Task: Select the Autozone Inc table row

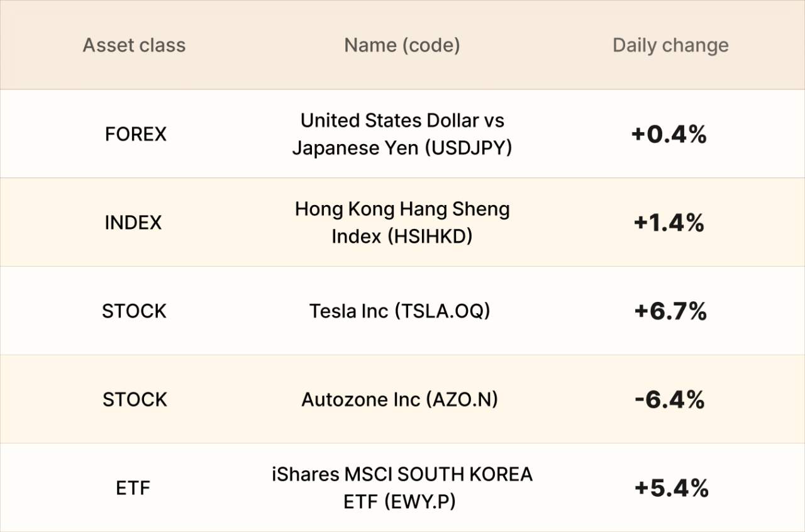Action: click(402, 399)
